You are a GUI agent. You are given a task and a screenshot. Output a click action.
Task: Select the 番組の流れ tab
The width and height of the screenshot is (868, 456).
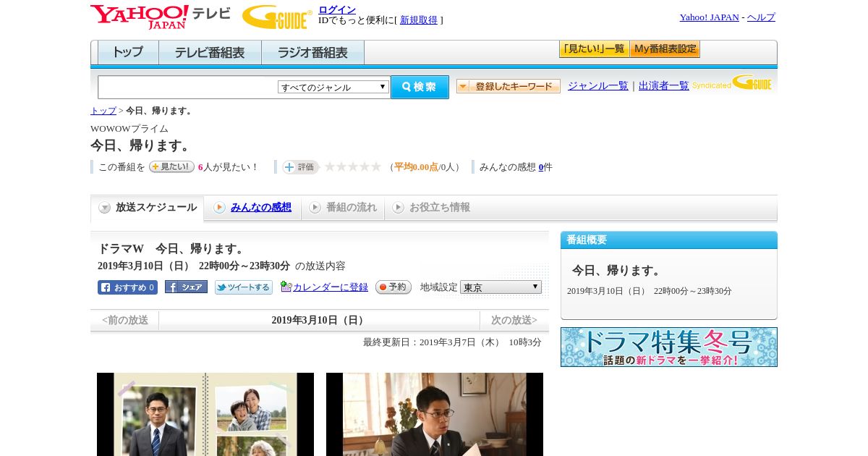[344, 208]
